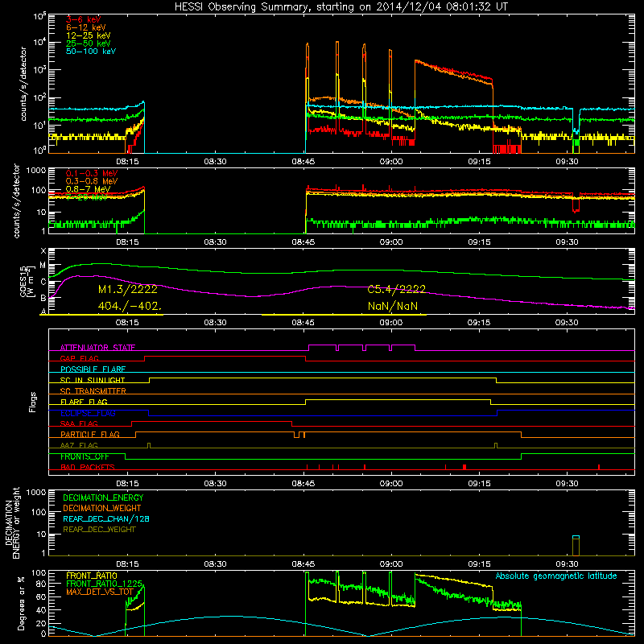Click the DECIMATION_ENERGY legend label

(x=103, y=497)
